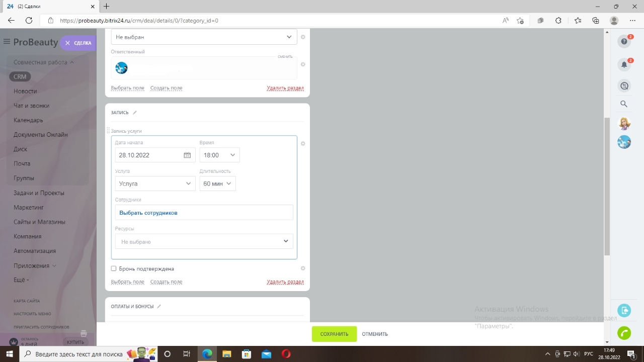Open the Не выбран dropdown
The height and width of the screenshot is (362, 644).
[204, 37]
